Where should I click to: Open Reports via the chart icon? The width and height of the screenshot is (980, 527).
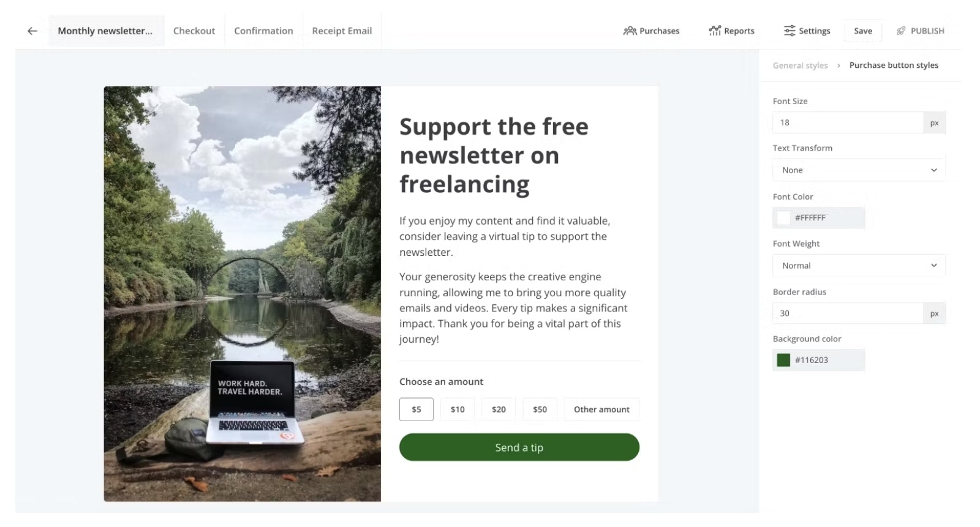point(715,31)
